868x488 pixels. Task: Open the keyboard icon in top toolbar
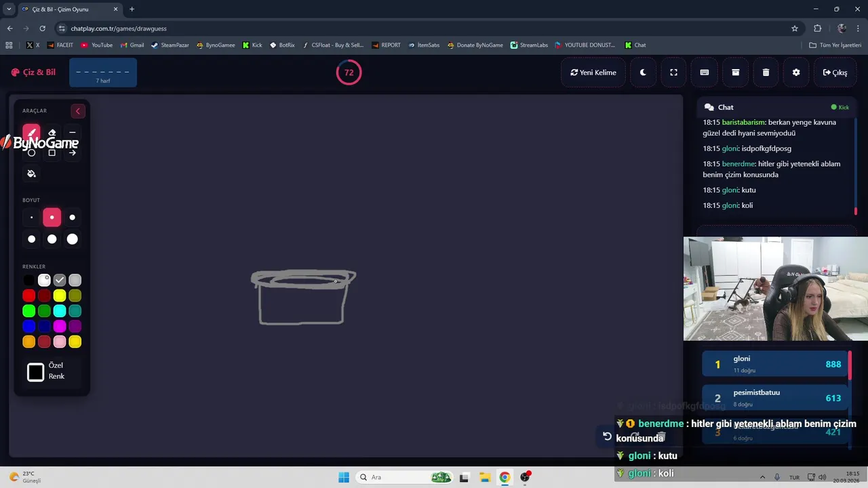pyautogui.click(x=705, y=73)
